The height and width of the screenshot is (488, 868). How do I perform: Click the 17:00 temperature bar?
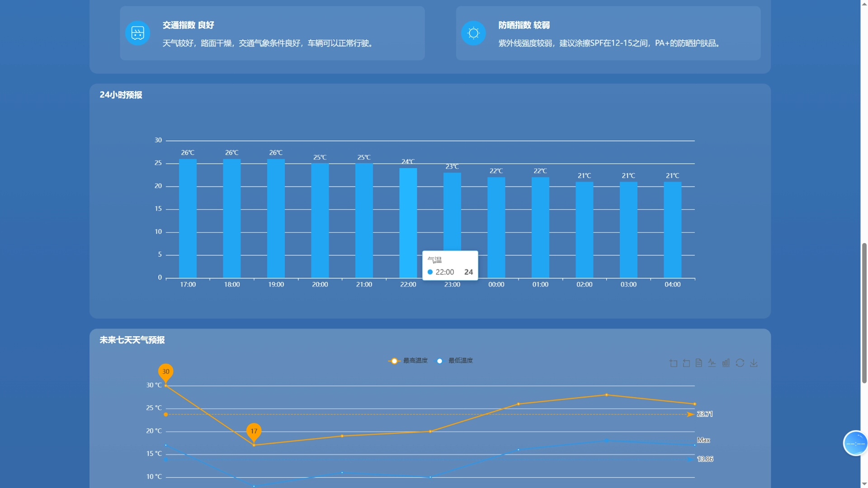pos(188,218)
